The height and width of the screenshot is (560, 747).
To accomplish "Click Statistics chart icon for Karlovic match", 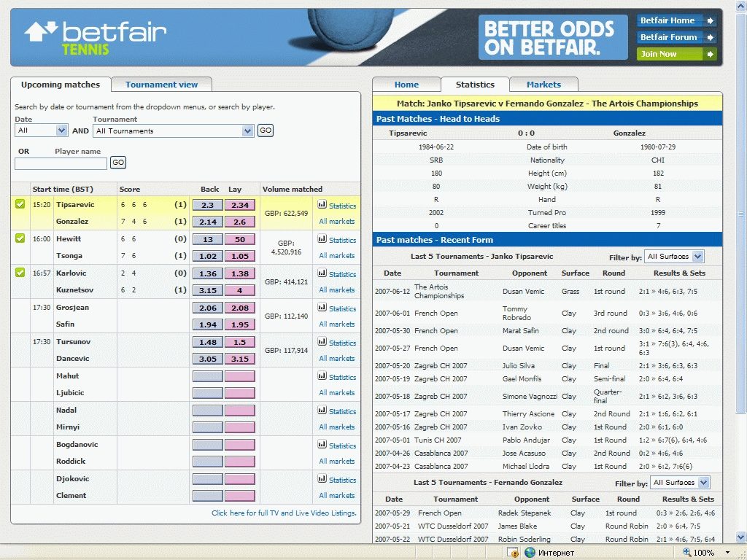I will point(322,274).
